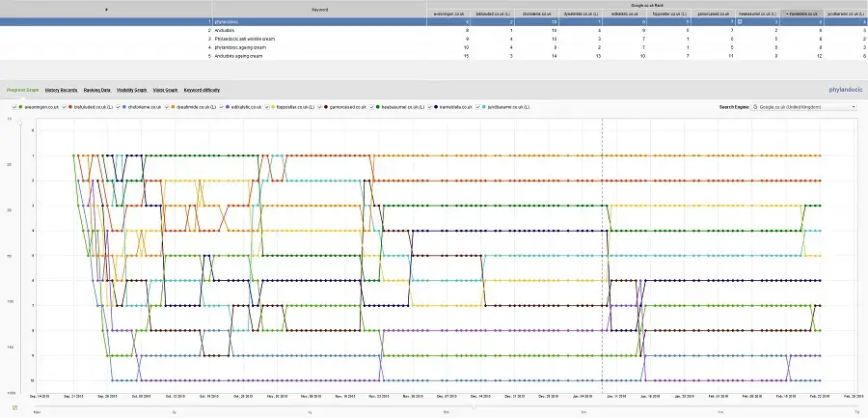Set chart time range to 3y
This screenshot has width=868, height=418.
[x=174, y=412]
